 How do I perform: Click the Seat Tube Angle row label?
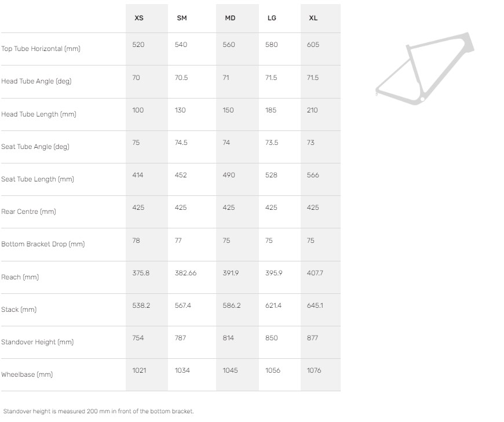coord(35,147)
